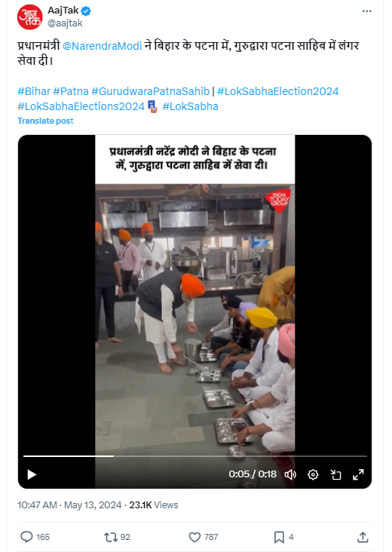Viewport: 392px width, 552px height.
Task: Share the post using upload icon
Action: (363, 537)
